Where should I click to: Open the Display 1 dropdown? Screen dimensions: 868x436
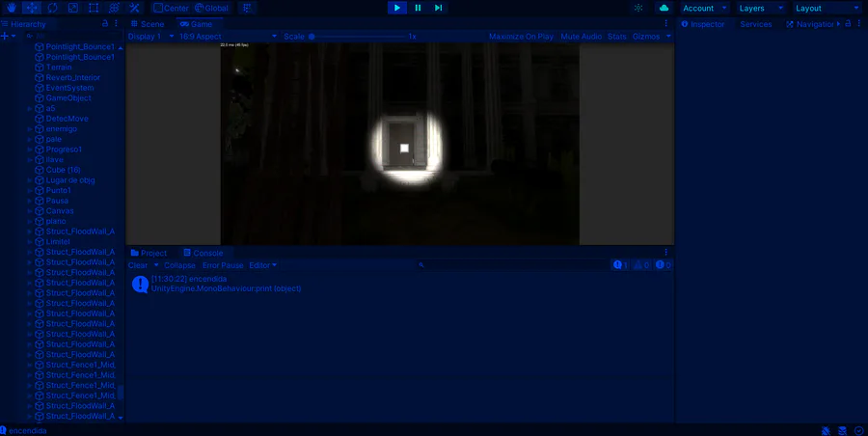(151, 36)
